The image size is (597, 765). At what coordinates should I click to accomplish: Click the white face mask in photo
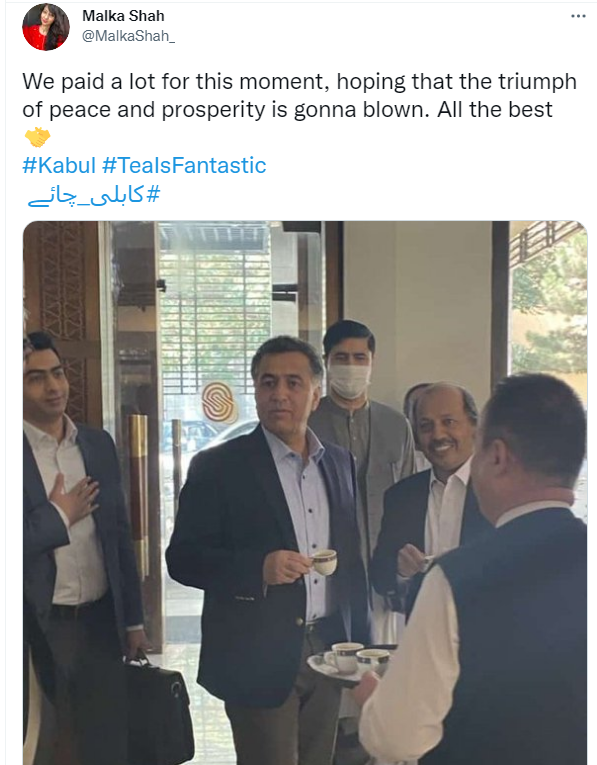pos(349,381)
